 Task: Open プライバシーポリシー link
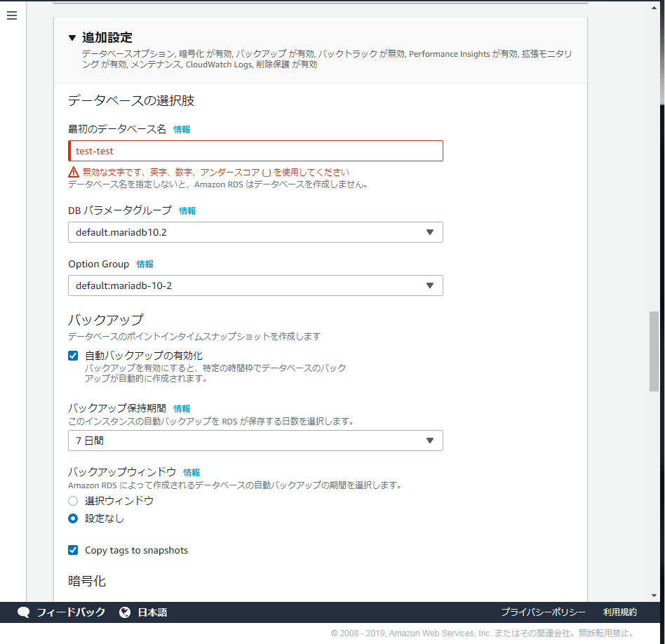(x=543, y=612)
